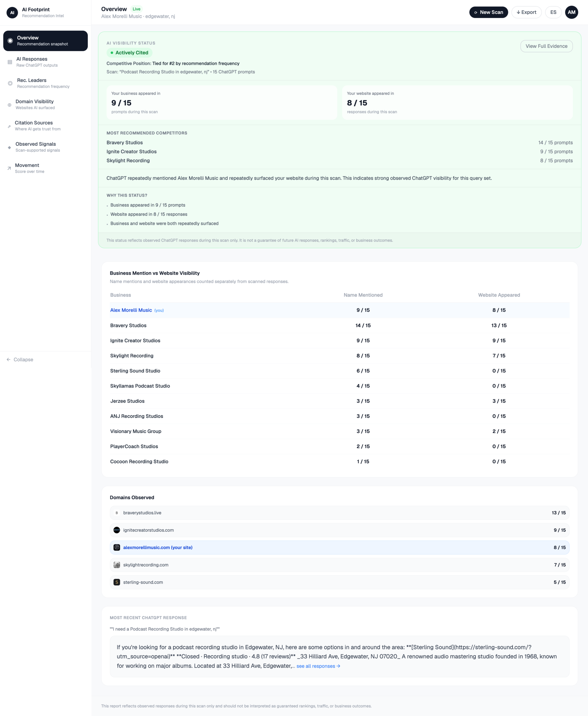Click the Bravery Studios table row
The image size is (588, 716).
(x=339, y=325)
